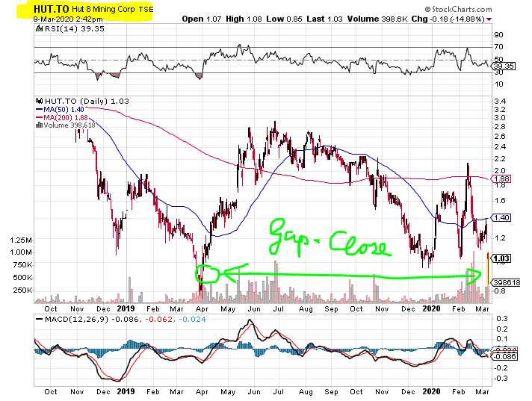Click the 'RSI(14) 39.35' indicator label
The height and width of the screenshot is (401, 532).
coord(74,29)
